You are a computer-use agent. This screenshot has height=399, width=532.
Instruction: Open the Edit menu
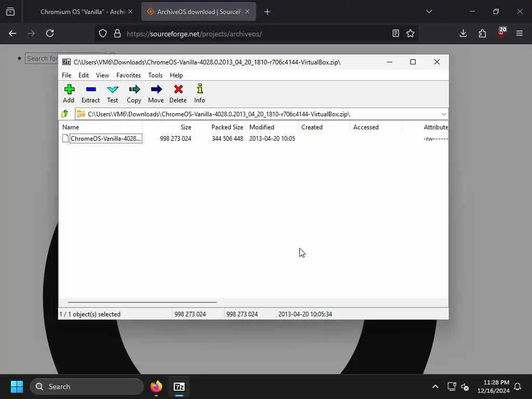click(x=84, y=75)
